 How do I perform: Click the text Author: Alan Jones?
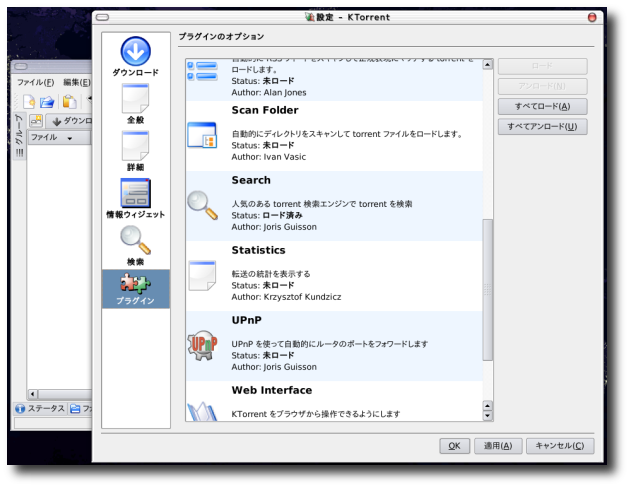(x=269, y=93)
